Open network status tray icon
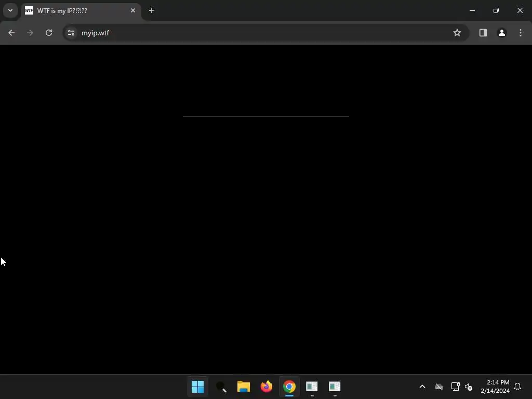The height and width of the screenshot is (399, 532). click(455, 387)
